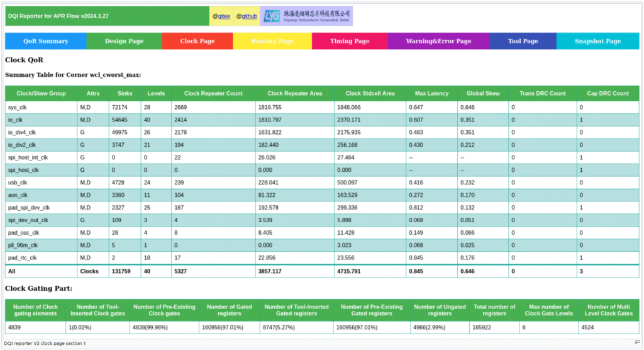Viewport: 644px width, 350px height.
Task: Click the Cap DRC Count header
Action: 608,93
